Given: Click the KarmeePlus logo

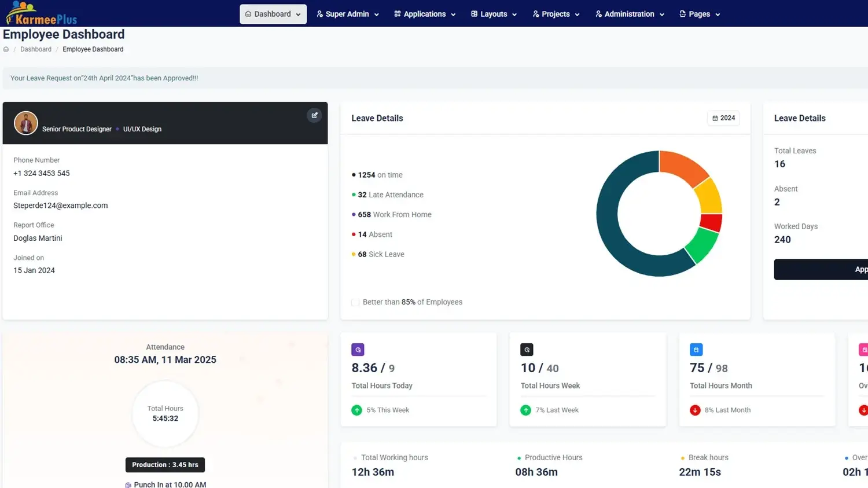Looking at the screenshot, I should pos(42,13).
